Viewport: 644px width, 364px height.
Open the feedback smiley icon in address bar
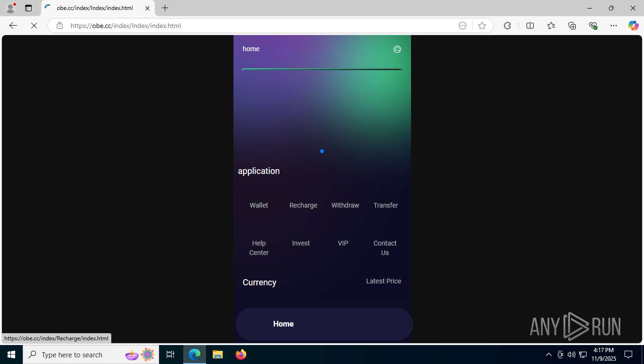click(463, 26)
